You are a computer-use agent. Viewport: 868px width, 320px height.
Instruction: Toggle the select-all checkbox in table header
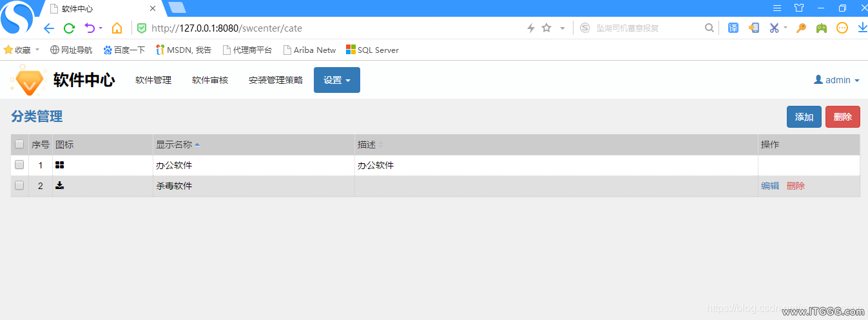pyautogui.click(x=19, y=144)
